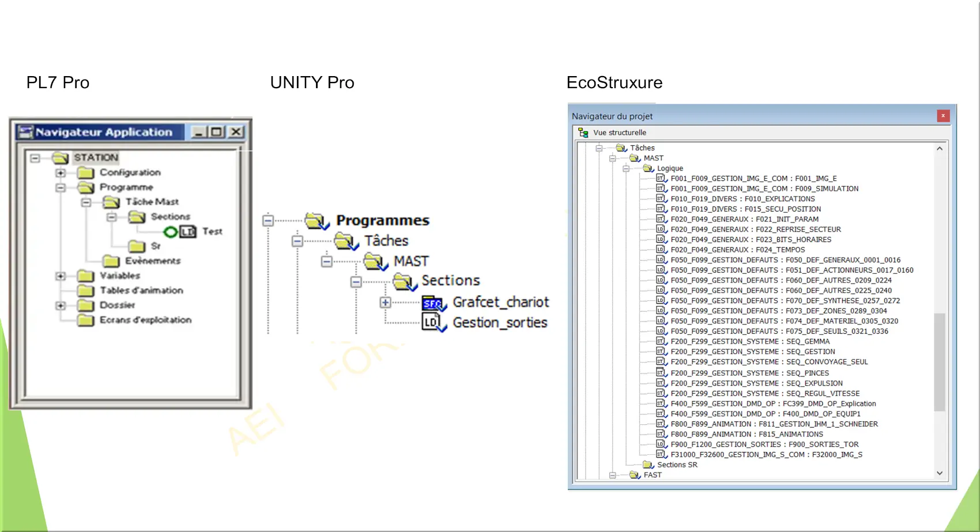Click the Programmes folder icon in Unity Pro
The height and width of the screenshot is (532, 980).
316,221
